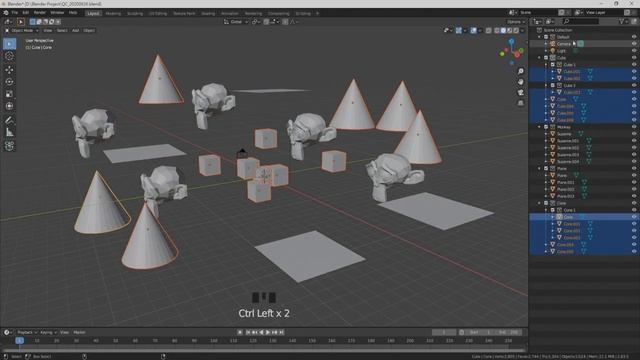Pick the Rotate tool

click(x=9, y=82)
